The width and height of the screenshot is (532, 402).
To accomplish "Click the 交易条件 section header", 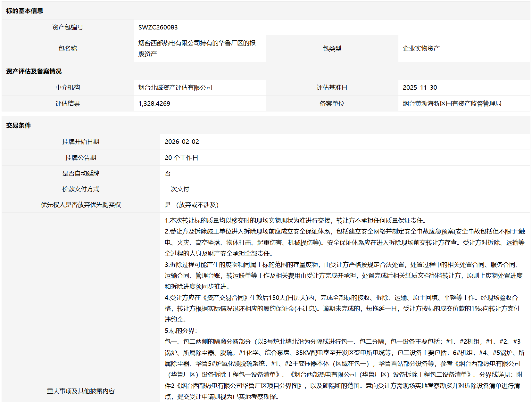I will (19, 126).
